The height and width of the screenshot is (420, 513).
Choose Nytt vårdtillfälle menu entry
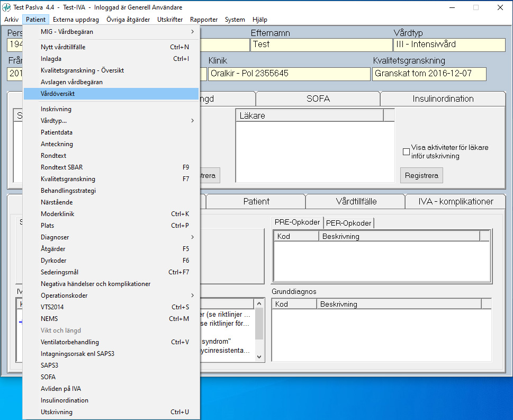point(111,47)
